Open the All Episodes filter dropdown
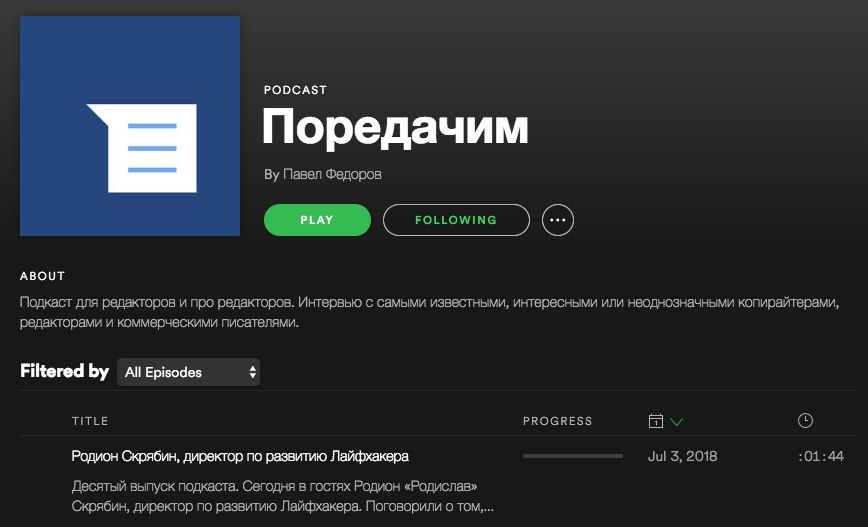The image size is (868, 527). tap(188, 372)
